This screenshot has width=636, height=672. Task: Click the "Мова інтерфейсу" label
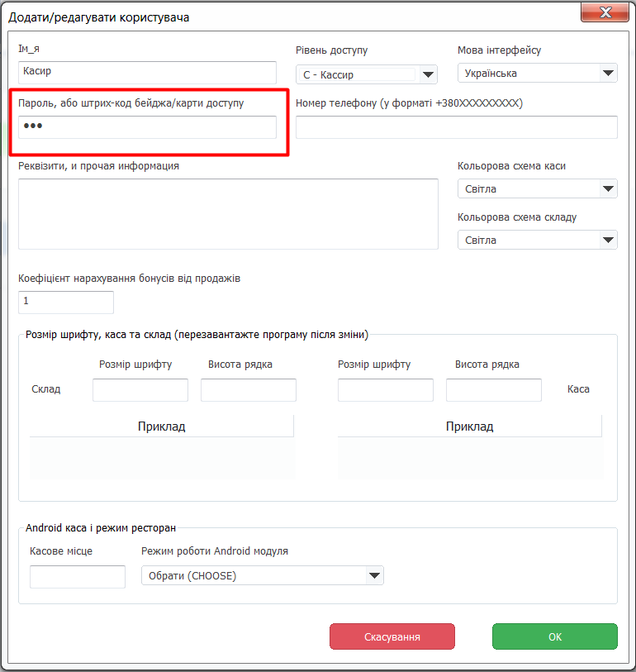pyautogui.click(x=500, y=50)
